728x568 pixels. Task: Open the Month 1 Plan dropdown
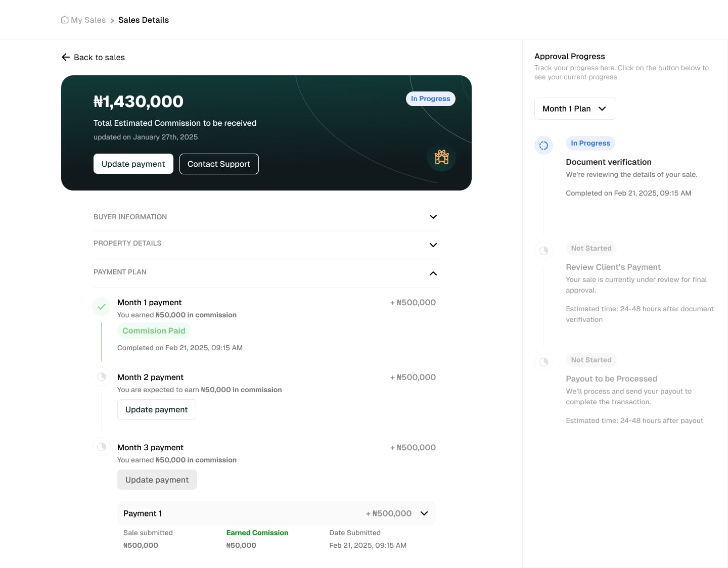click(x=575, y=109)
